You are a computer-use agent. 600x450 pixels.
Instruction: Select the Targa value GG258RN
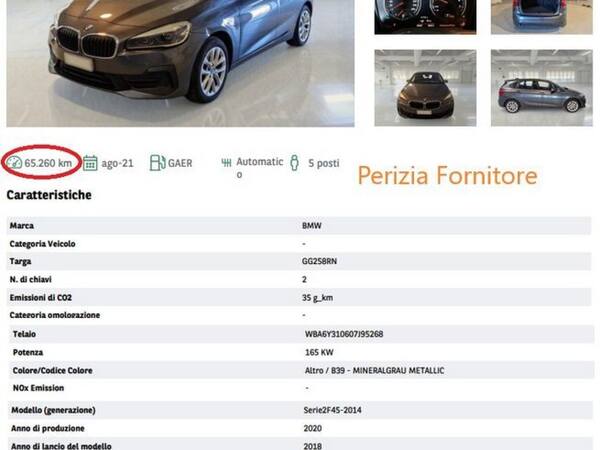pyautogui.click(x=320, y=261)
